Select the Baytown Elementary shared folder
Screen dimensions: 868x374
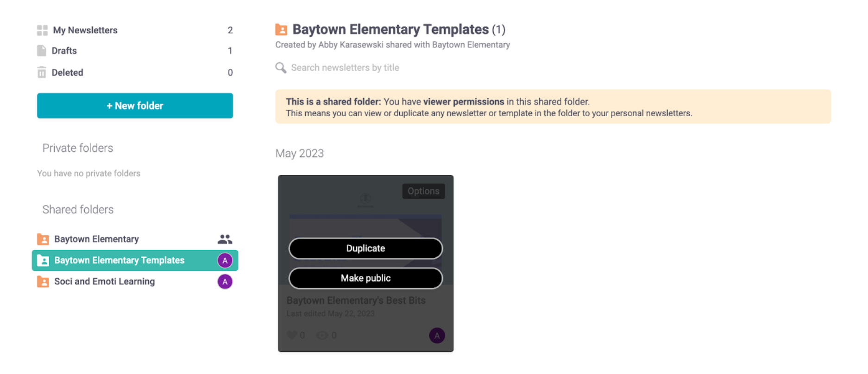pyautogui.click(x=96, y=239)
